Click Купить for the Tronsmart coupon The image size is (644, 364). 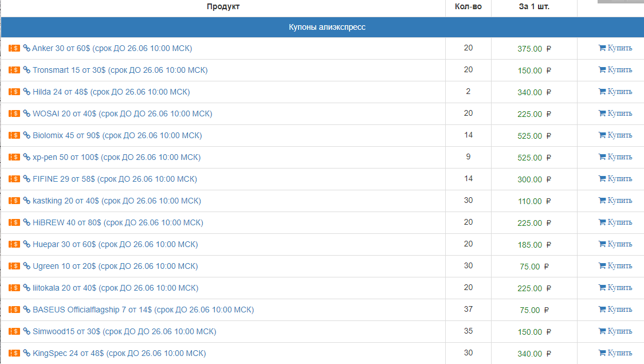615,69
